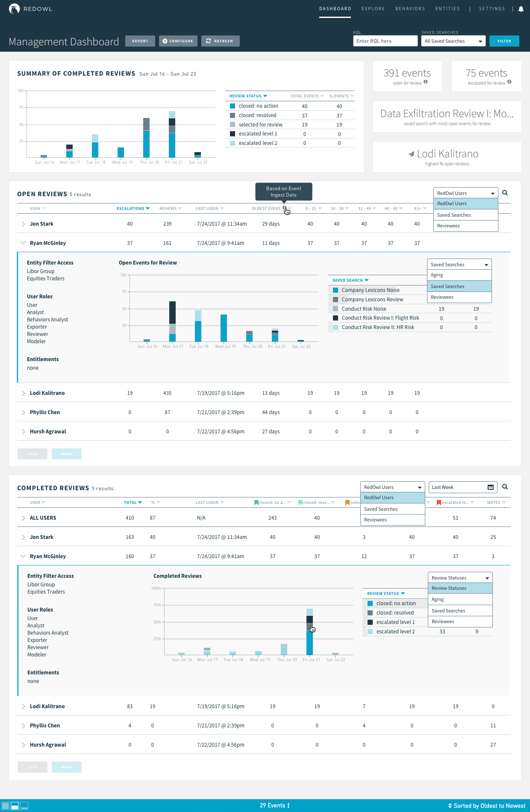
Task: Click Conduct Risk Review II: HR Risk swatch
Action: tap(336, 327)
